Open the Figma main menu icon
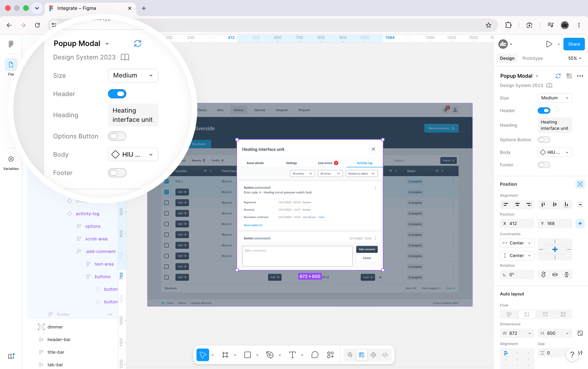This screenshot has width=588, height=369. point(11,44)
